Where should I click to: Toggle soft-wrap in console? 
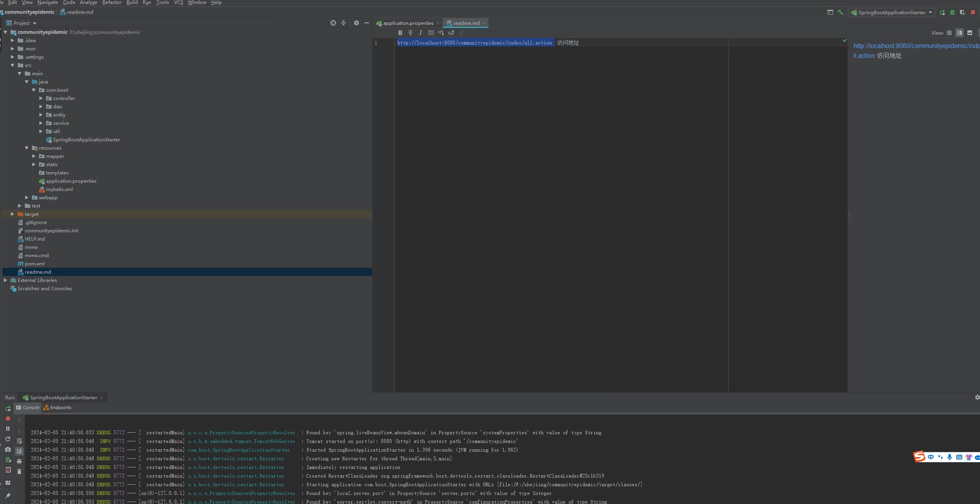19,441
